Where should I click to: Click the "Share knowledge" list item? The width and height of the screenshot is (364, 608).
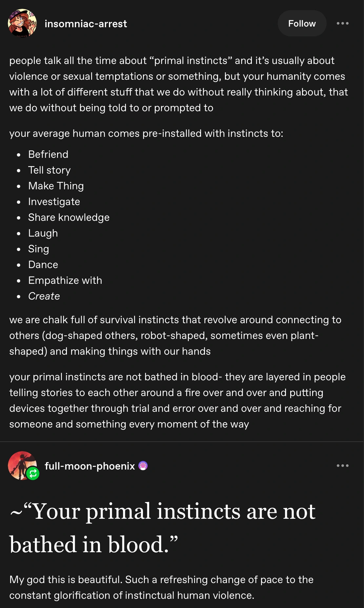point(69,217)
